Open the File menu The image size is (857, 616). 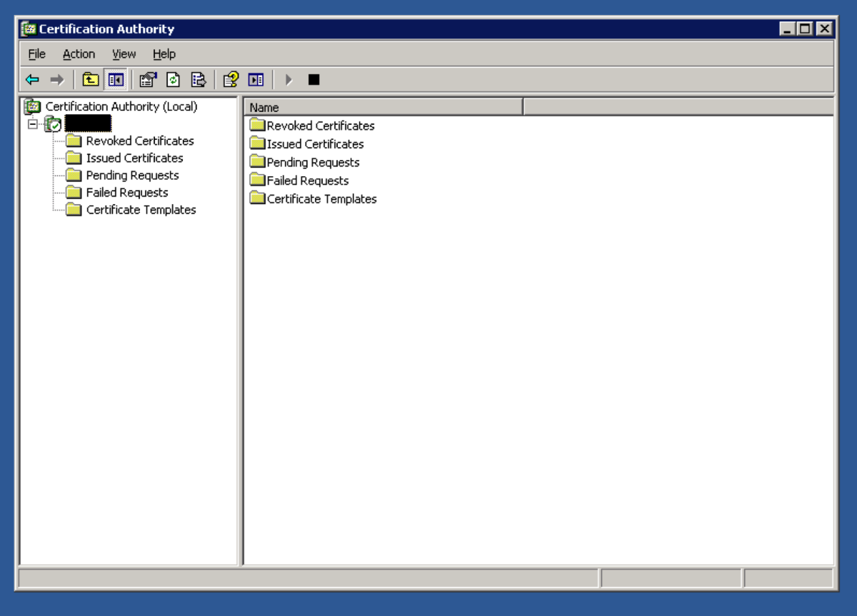(x=36, y=54)
